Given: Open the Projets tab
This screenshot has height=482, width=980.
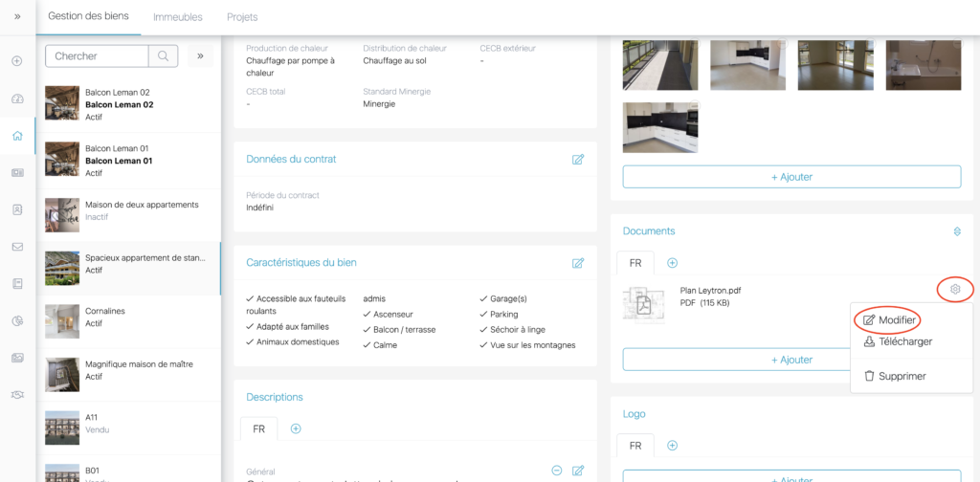Looking at the screenshot, I should 242,17.
